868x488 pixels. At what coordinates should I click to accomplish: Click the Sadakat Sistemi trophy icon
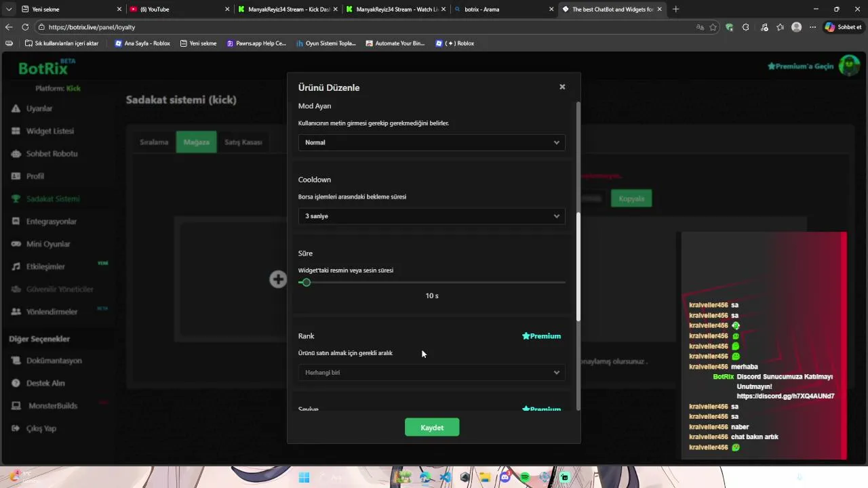coord(16,199)
